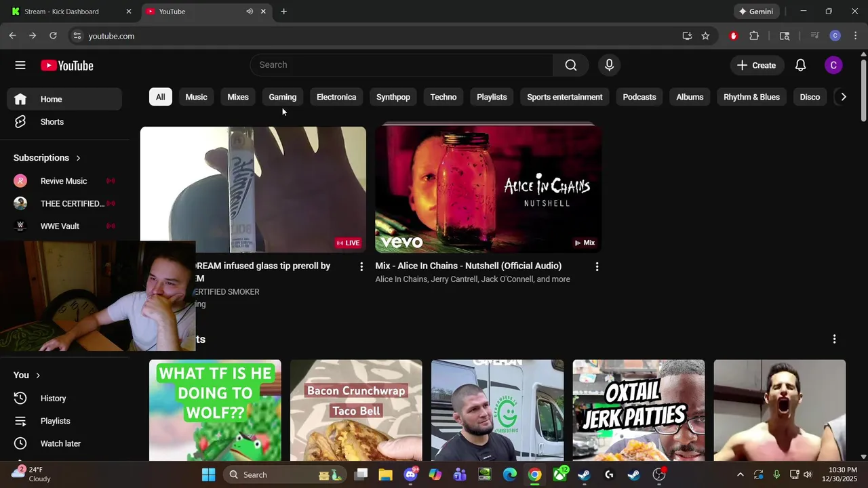Open Watch later in the sidebar
The width and height of the screenshot is (868, 488).
tap(65, 443)
